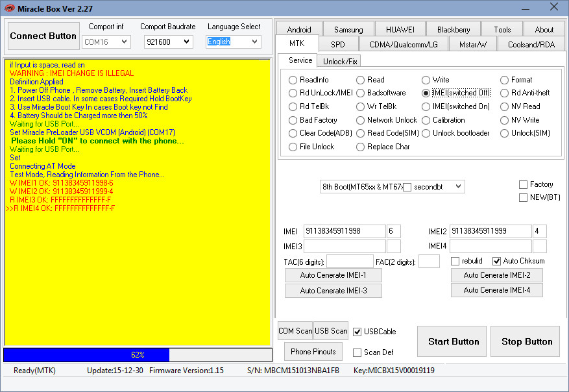Image resolution: width=569 pixels, height=392 pixels.
Task: Open the About tab
Action: click(544, 29)
